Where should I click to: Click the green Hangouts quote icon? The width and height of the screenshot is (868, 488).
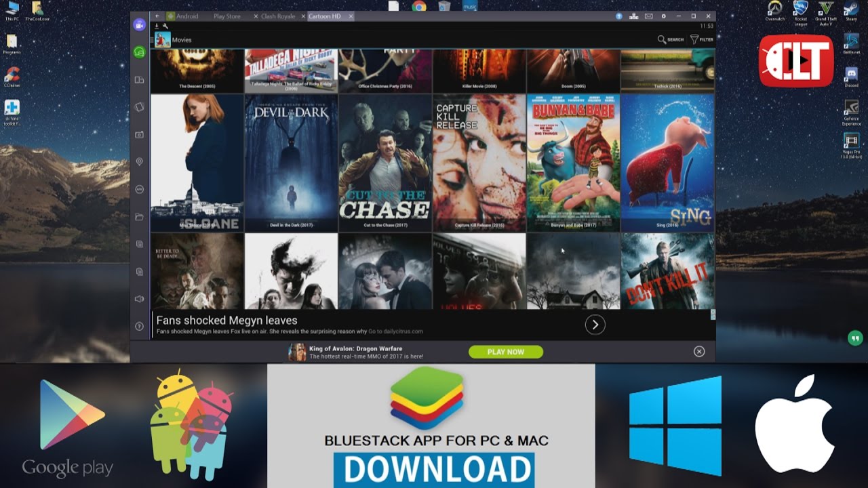[855, 338]
